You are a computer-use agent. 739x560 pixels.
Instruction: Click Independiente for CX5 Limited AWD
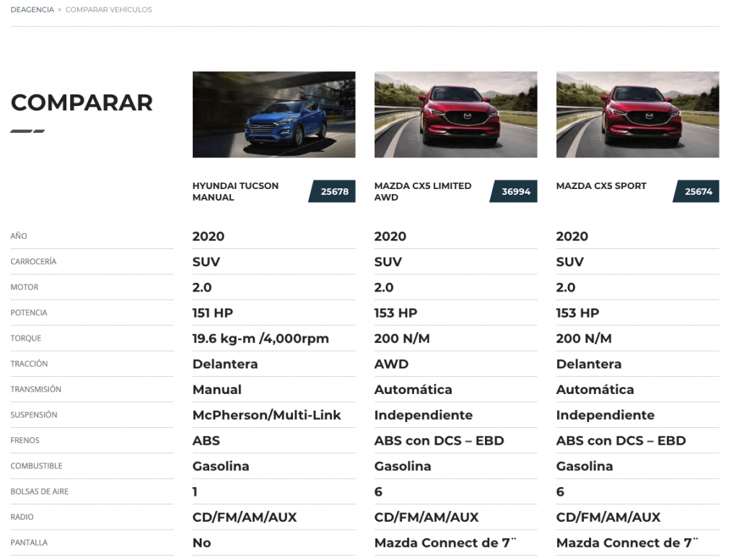(423, 415)
